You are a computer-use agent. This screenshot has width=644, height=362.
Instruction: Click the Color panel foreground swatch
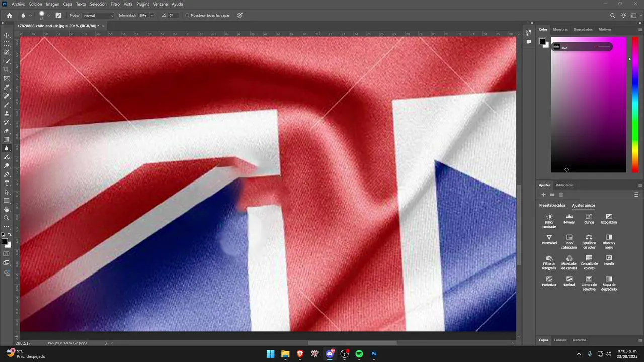pyautogui.click(x=542, y=41)
